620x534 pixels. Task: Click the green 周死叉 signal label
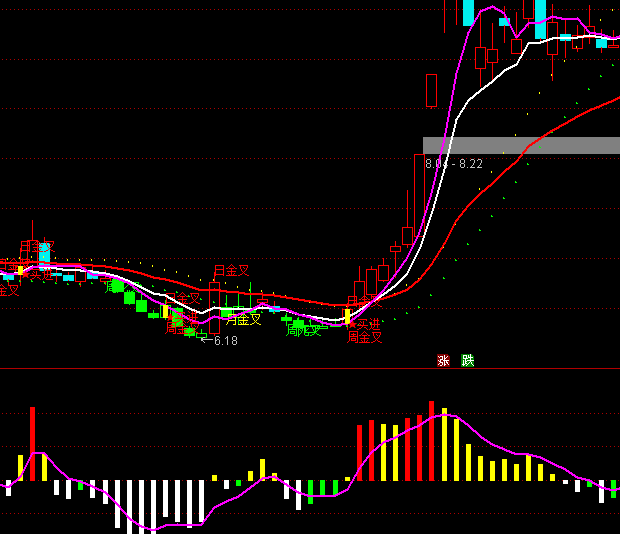tap(303, 329)
